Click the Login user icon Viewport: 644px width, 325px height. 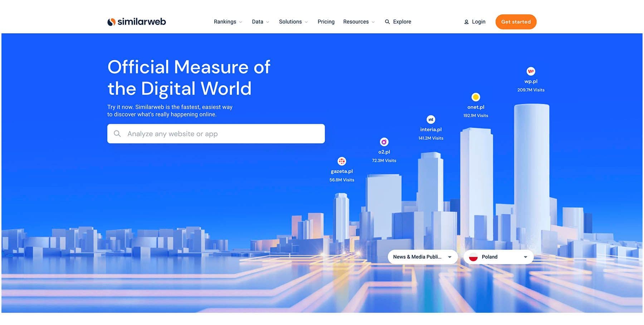[x=466, y=22]
